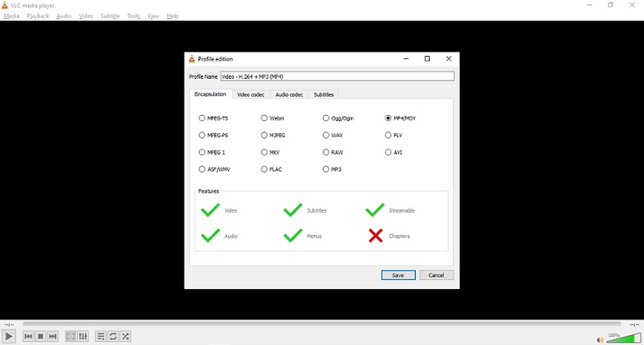Open the Audio codec tab
The width and height of the screenshot is (644, 345).
click(x=289, y=94)
